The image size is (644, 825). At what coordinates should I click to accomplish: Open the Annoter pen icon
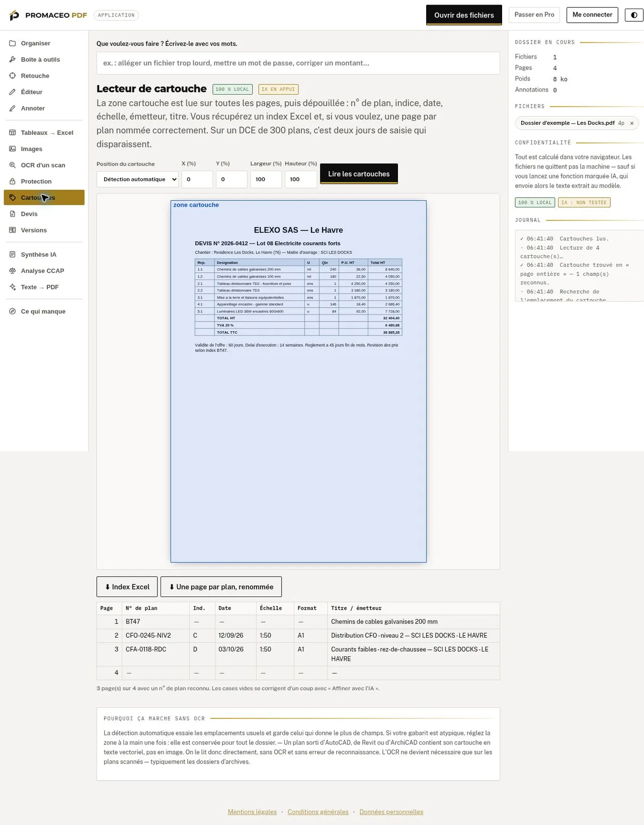pyautogui.click(x=13, y=108)
